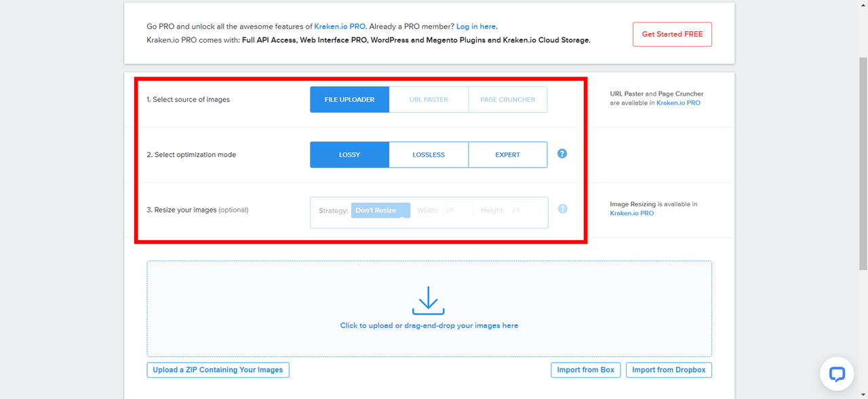
Task: Focus the Width px input field
Action: (x=458, y=210)
